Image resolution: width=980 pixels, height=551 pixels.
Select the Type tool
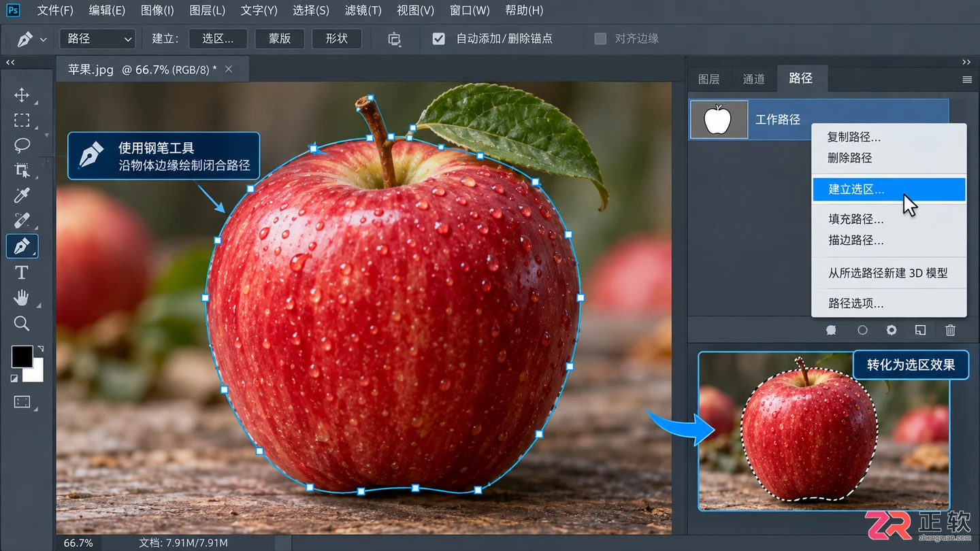click(22, 273)
